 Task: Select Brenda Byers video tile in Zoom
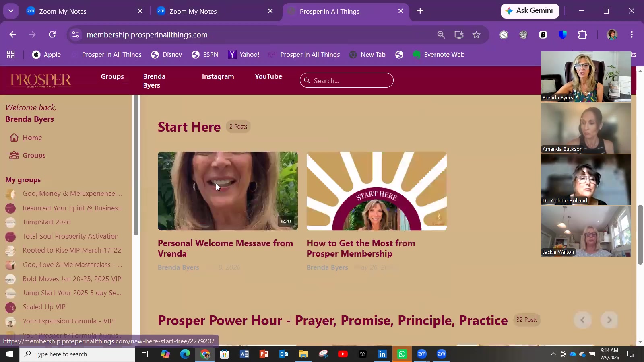point(586,76)
